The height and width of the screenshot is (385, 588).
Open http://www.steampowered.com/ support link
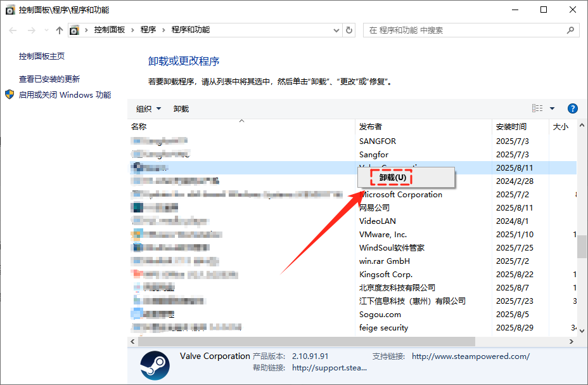point(471,356)
